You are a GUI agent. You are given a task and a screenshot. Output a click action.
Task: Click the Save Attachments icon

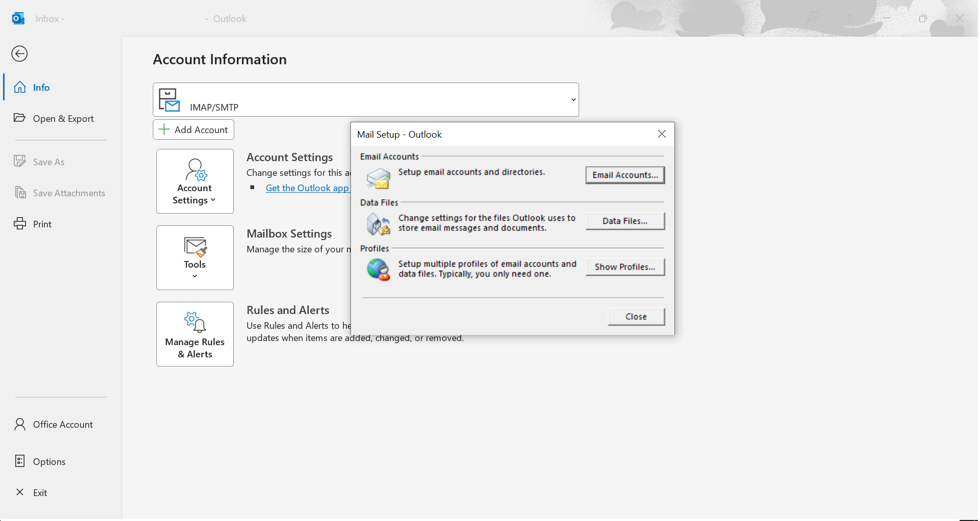pyautogui.click(x=20, y=193)
